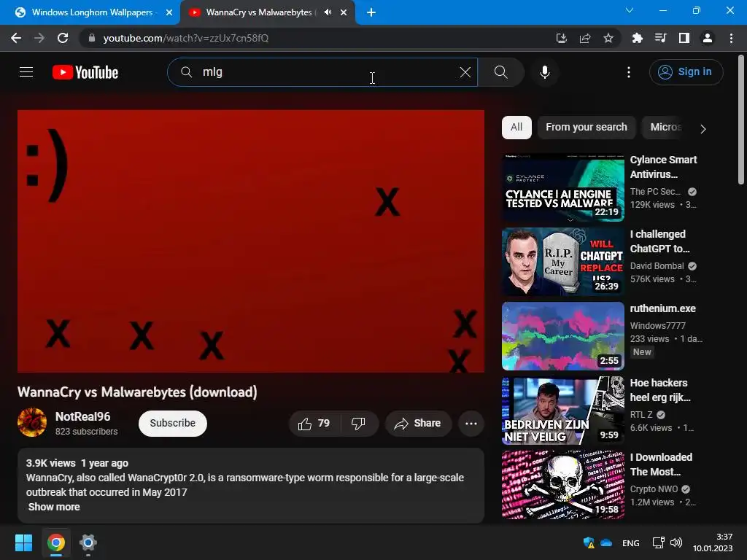
Task: Dislike the video with thumbs down
Action: pyautogui.click(x=359, y=424)
